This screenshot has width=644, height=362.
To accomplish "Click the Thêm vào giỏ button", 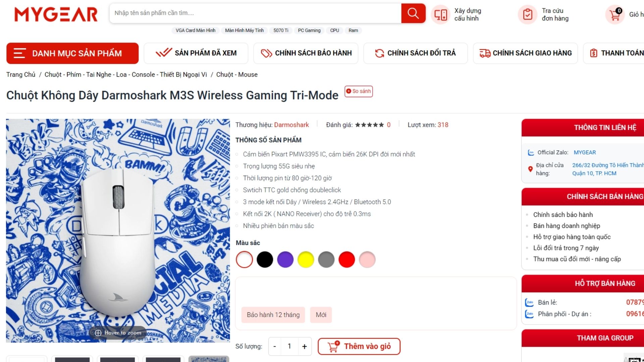I will (359, 346).
